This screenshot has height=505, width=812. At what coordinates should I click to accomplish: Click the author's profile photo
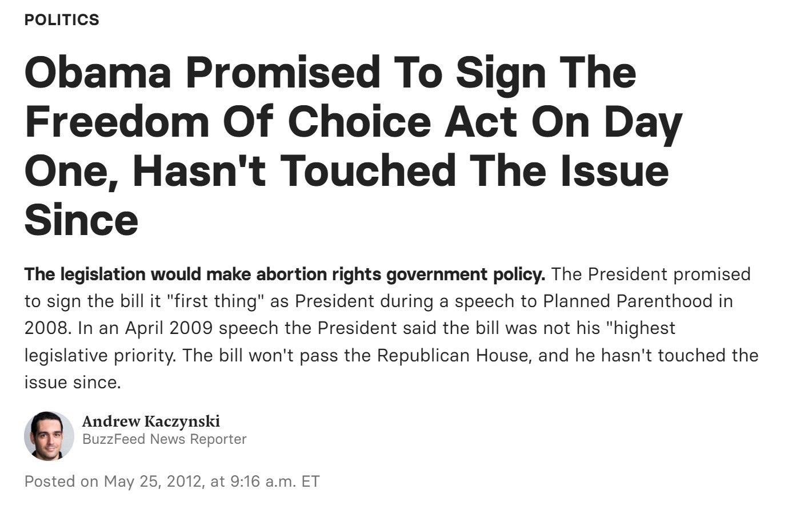coord(49,436)
